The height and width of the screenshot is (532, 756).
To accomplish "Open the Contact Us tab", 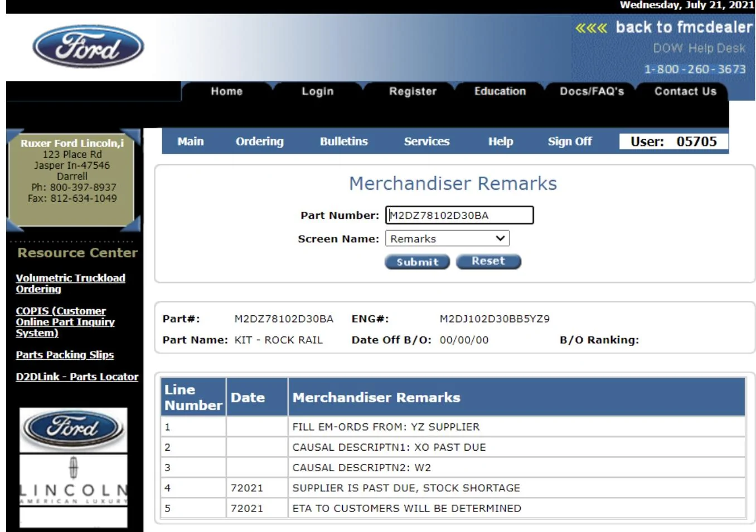I will point(686,91).
